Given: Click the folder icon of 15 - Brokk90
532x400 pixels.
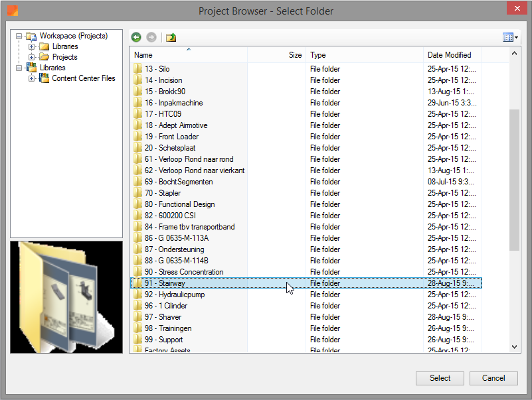Looking at the screenshot, I should [138, 92].
